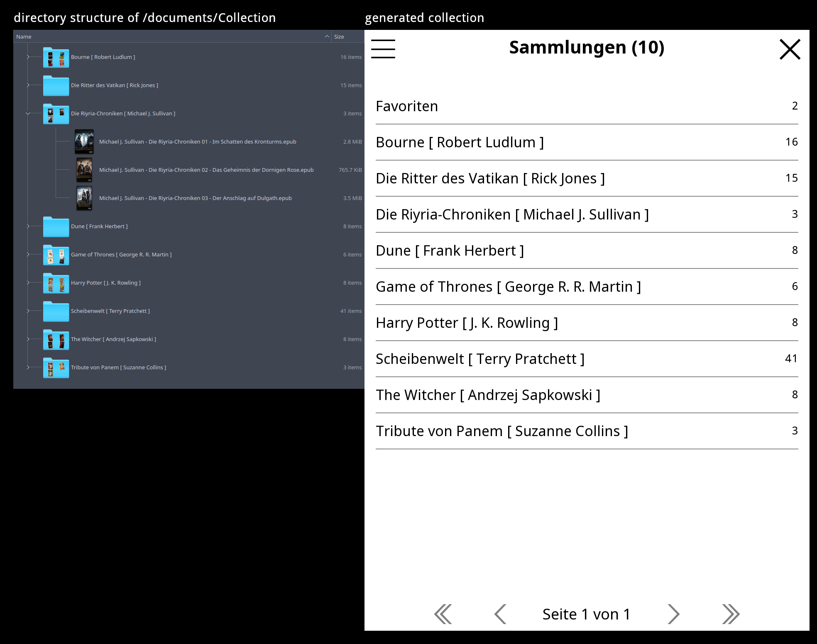Sort by the Name column header
817x644 pixels.
[172, 37]
